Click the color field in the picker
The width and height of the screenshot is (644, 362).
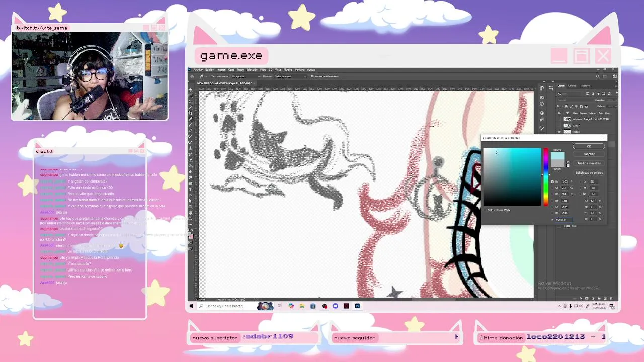[512, 177]
